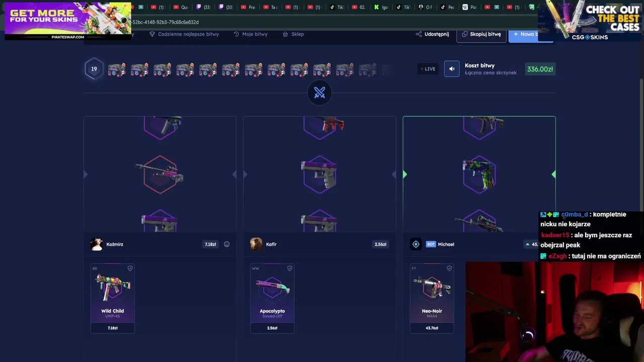
Task: Open the Udostępnij share option
Action: tap(432, 34)
